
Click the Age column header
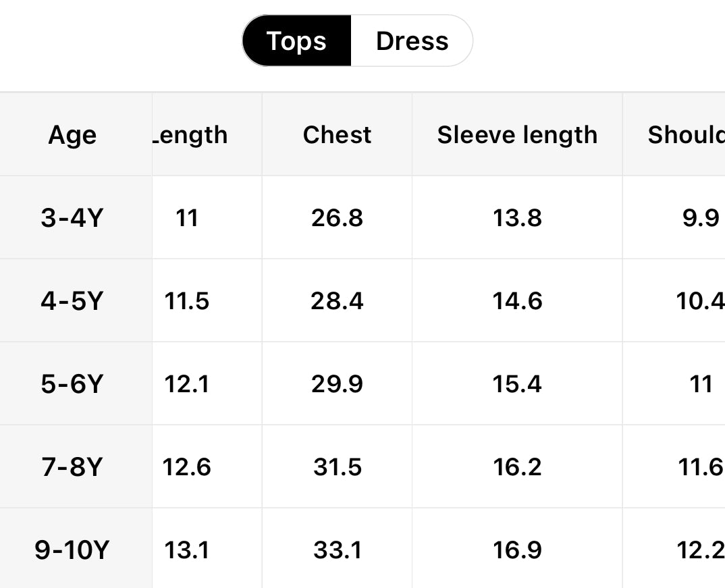point(72,135)
